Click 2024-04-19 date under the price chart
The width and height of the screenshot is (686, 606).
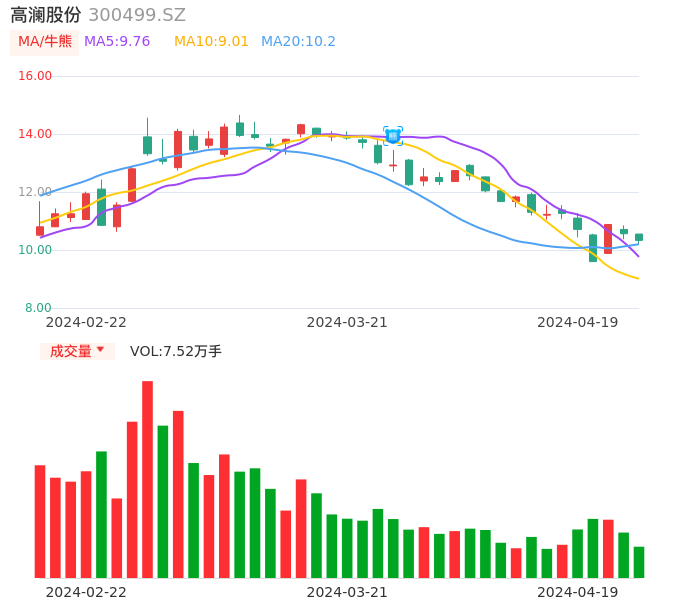pyautogui.click(x=578, y=322)
